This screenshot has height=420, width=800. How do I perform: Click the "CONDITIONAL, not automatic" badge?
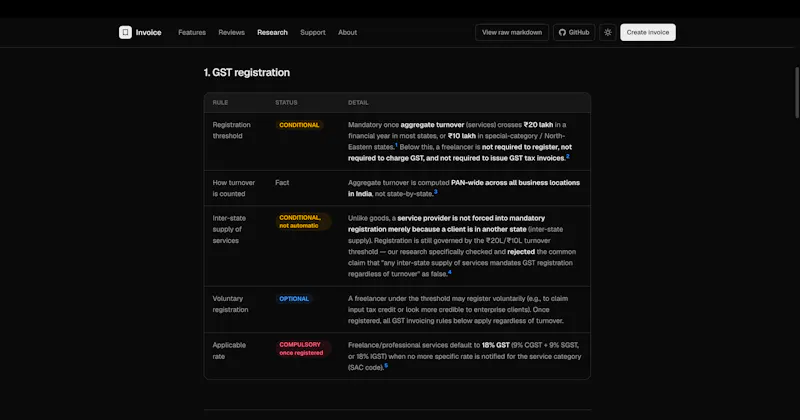303,221
